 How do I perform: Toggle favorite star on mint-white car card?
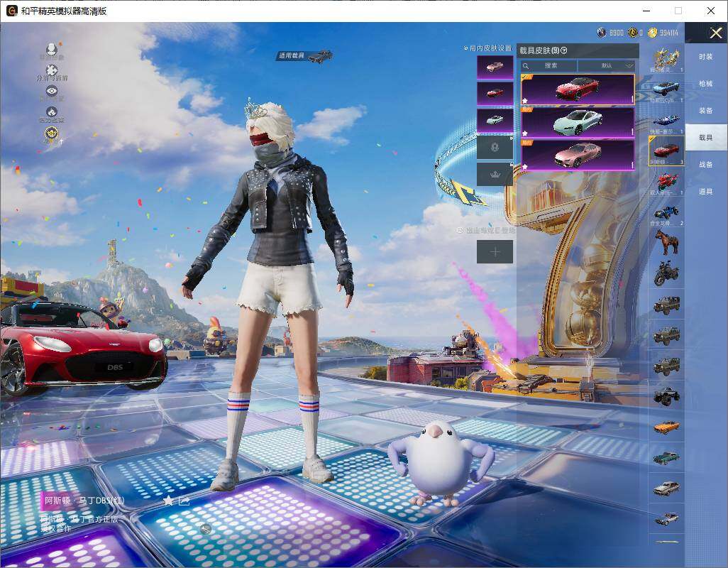[x=525, y=133]
